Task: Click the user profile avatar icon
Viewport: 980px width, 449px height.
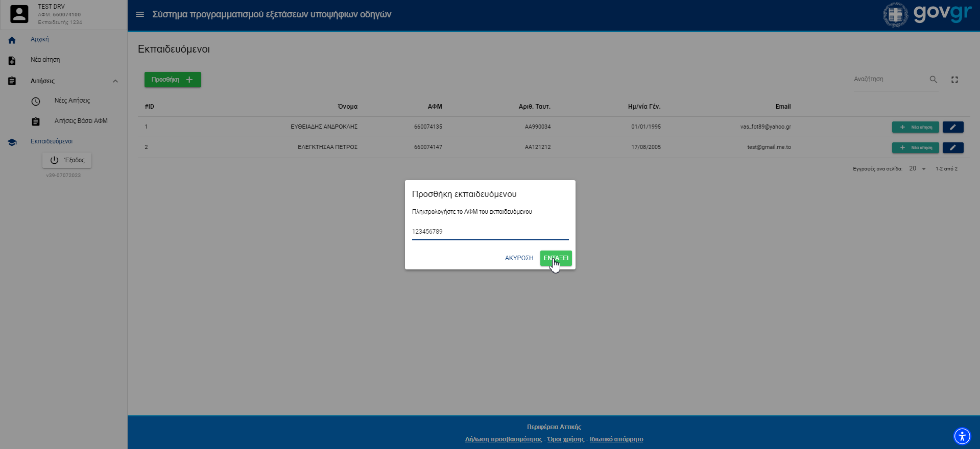Action: [19, 14]
